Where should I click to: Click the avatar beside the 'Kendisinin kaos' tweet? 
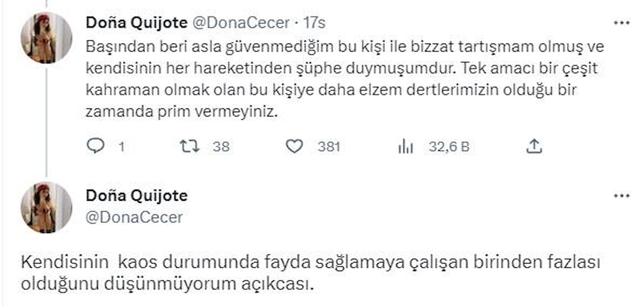coord(46,207)
